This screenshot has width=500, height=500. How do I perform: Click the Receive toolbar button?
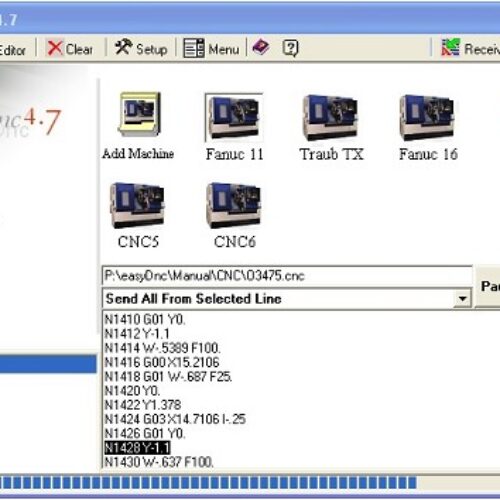[470, 48]
